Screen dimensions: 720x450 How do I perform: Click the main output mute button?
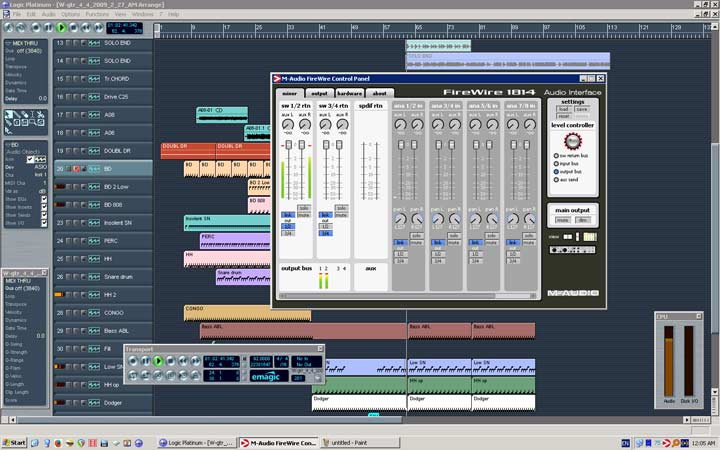(562, 220)
